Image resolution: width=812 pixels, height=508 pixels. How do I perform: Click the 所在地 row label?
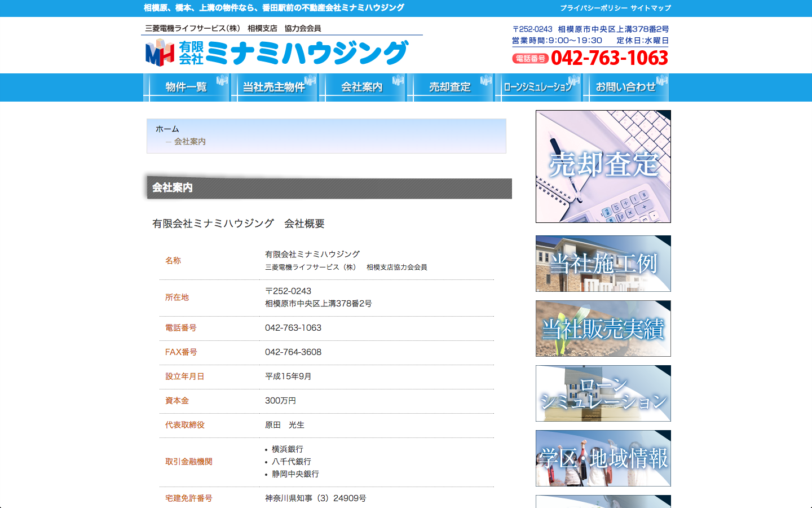click(x=177, y=297)
